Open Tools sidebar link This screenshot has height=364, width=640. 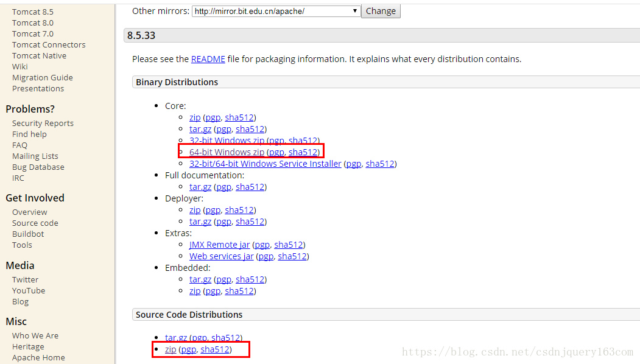pyautogui.click(x=22, y=245)
